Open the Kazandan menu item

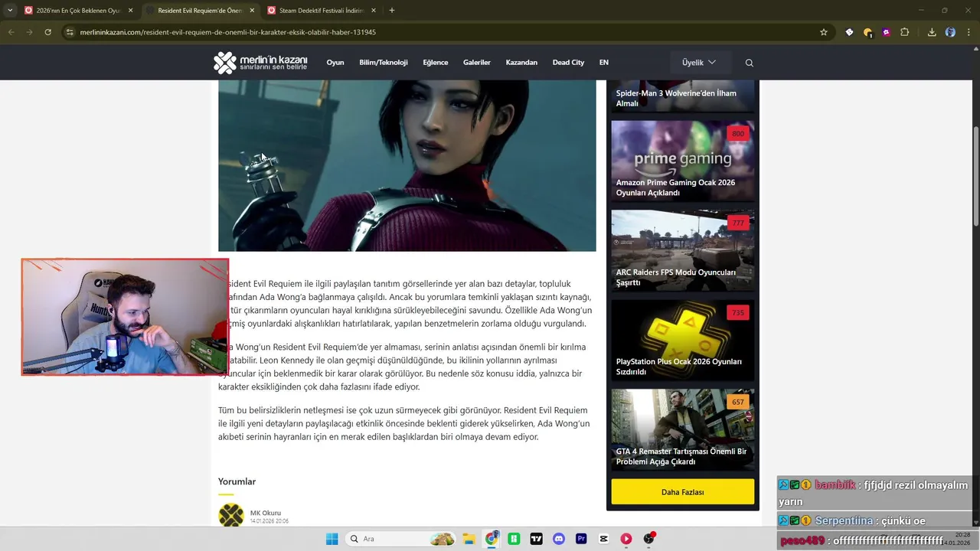tap(521, 63)
